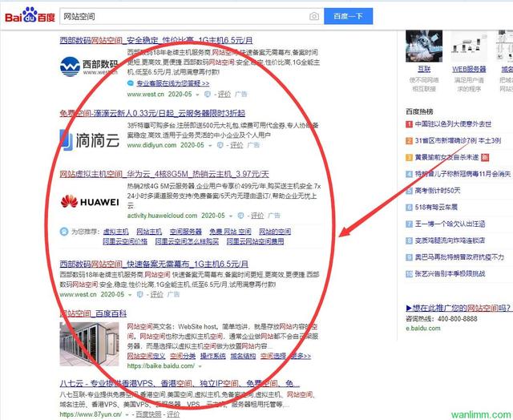This screenshot has width=513, height=420.
Task: Click the 互联 thumbnail image in sidebar
Action: 424,46
